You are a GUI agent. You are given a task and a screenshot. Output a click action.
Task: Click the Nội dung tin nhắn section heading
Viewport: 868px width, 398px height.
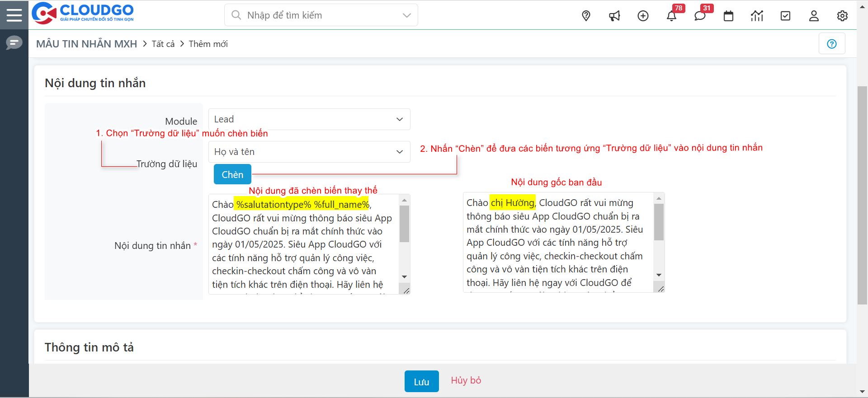click(95, 83)
